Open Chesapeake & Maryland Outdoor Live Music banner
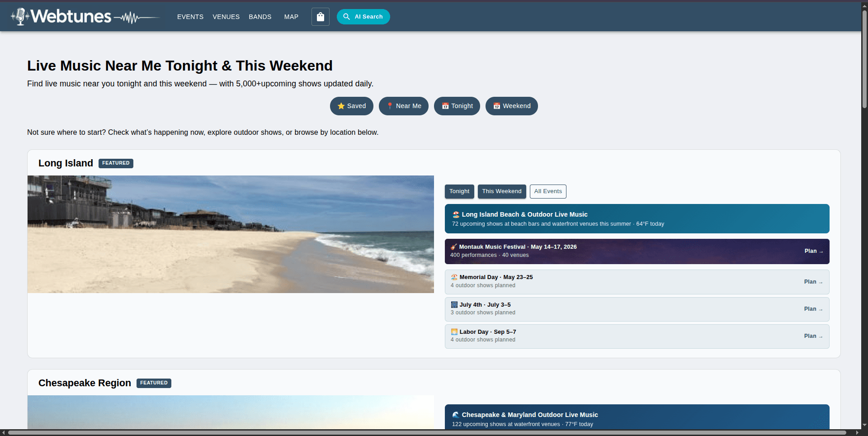The width and height of the screenshot is (868, 436). pyautogui.click(x=637, y=417)
